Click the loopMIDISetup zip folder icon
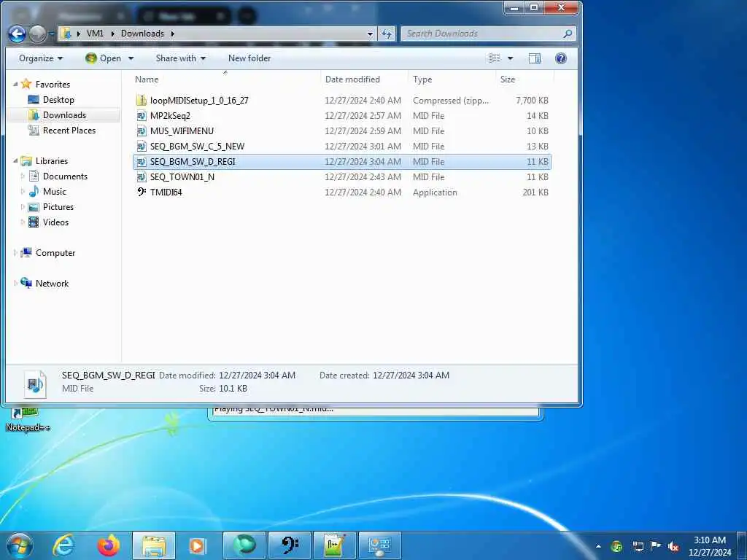 click(x=141, y=101)
